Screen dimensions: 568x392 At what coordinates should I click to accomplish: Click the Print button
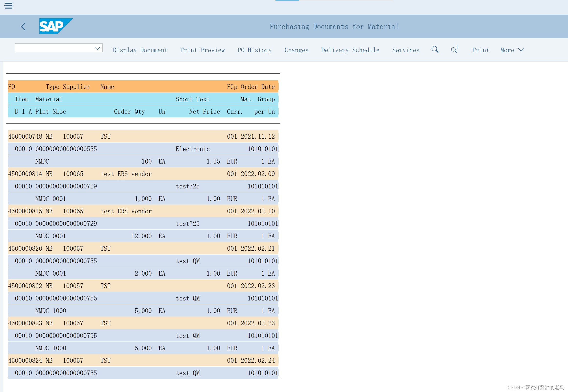point(481,50)
